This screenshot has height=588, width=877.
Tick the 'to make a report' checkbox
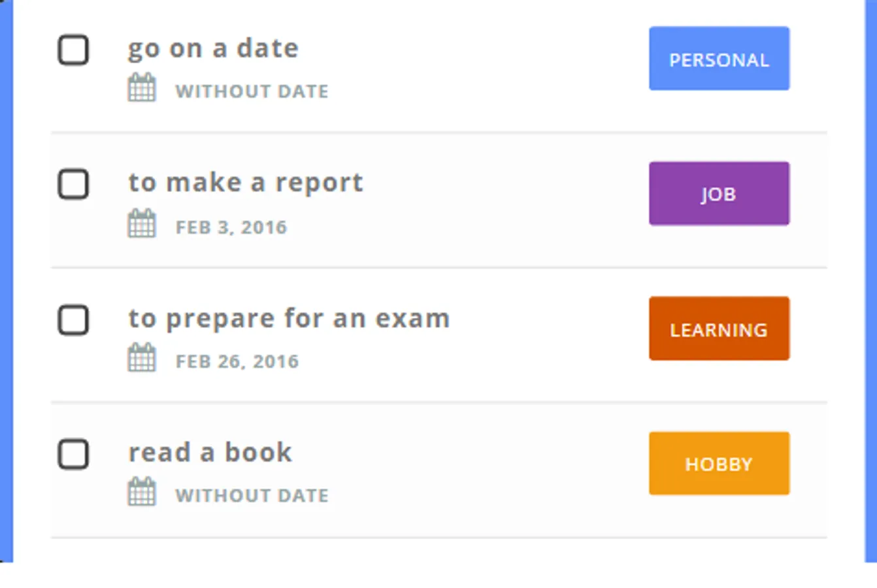click(74, 184)
